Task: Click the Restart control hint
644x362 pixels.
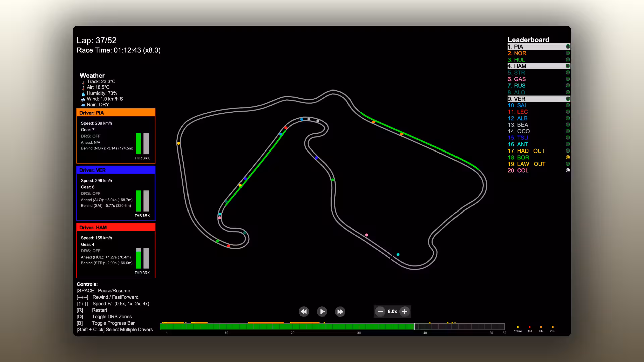Action: click(92, 310)
